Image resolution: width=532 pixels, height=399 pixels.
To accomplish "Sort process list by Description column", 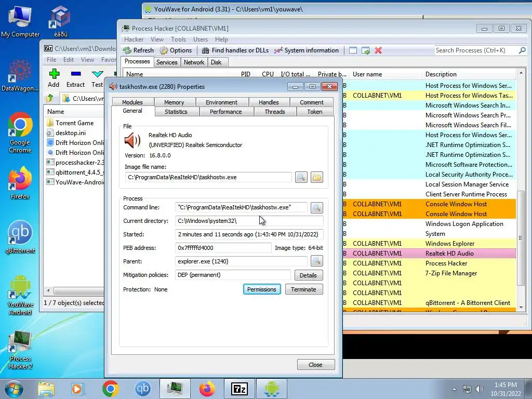I will click(470, 74).
